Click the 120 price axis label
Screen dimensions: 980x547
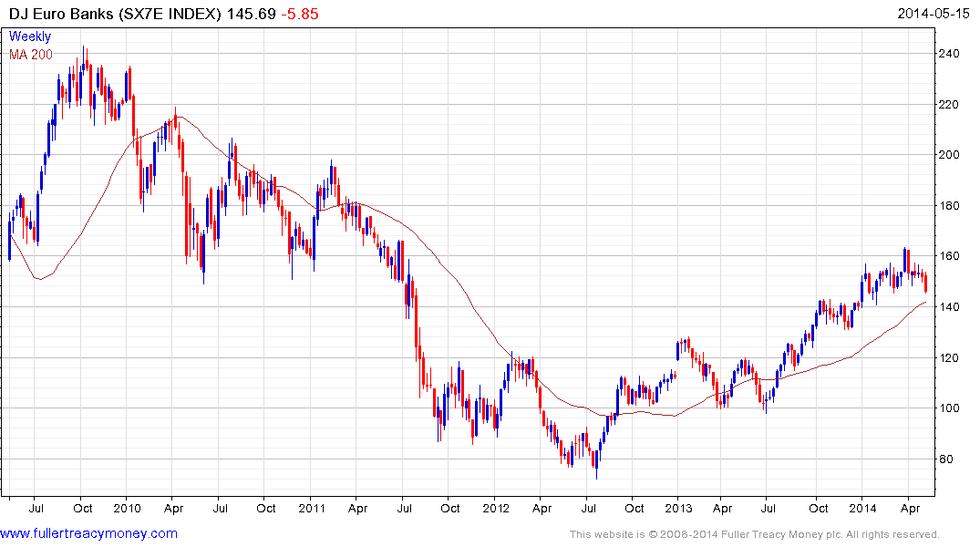click(x=949, y=358)
